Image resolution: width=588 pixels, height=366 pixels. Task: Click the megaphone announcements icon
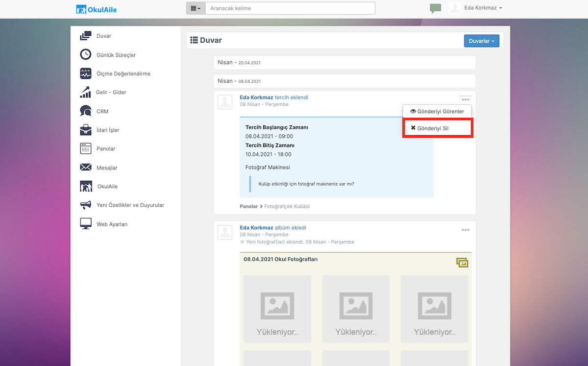coord(86,205)
